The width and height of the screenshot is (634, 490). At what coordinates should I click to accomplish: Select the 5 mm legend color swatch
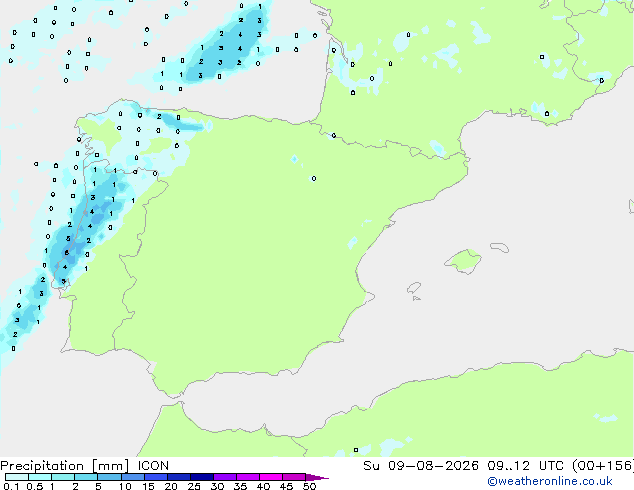[x=109, y=477]
